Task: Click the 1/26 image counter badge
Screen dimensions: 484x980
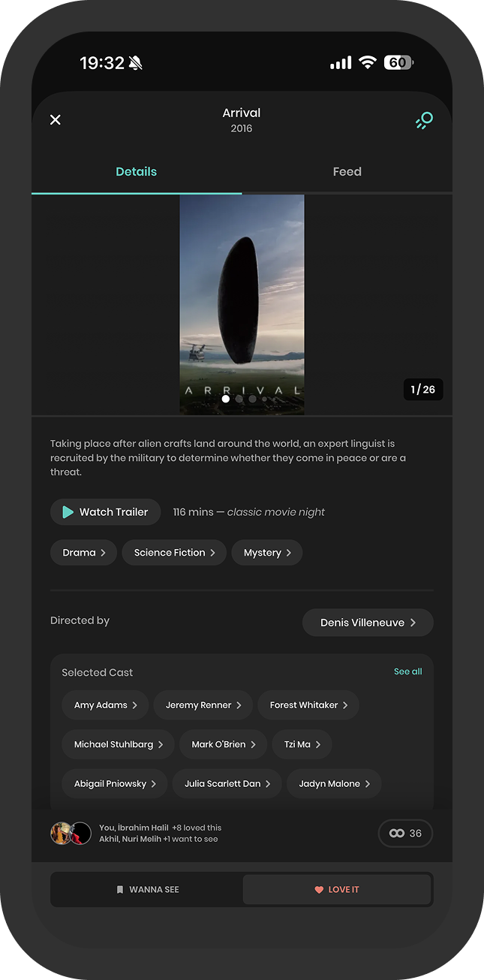Action: (423, 389)
